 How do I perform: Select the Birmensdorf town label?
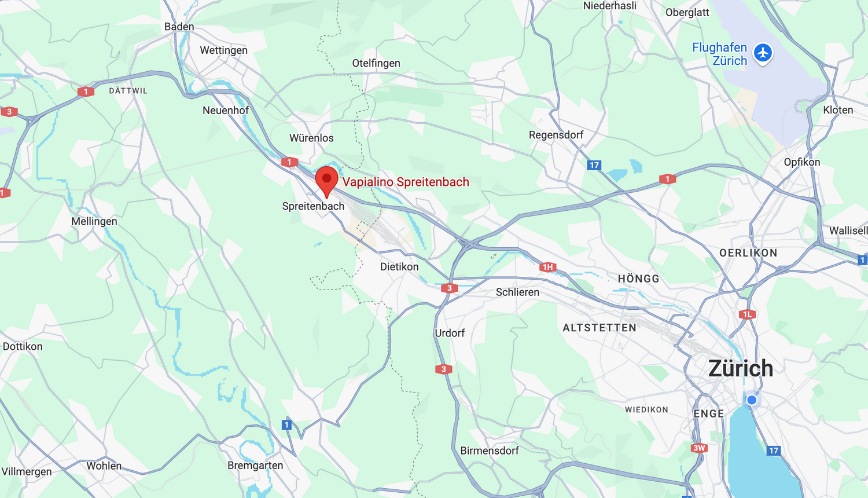(x=490, y=451)
